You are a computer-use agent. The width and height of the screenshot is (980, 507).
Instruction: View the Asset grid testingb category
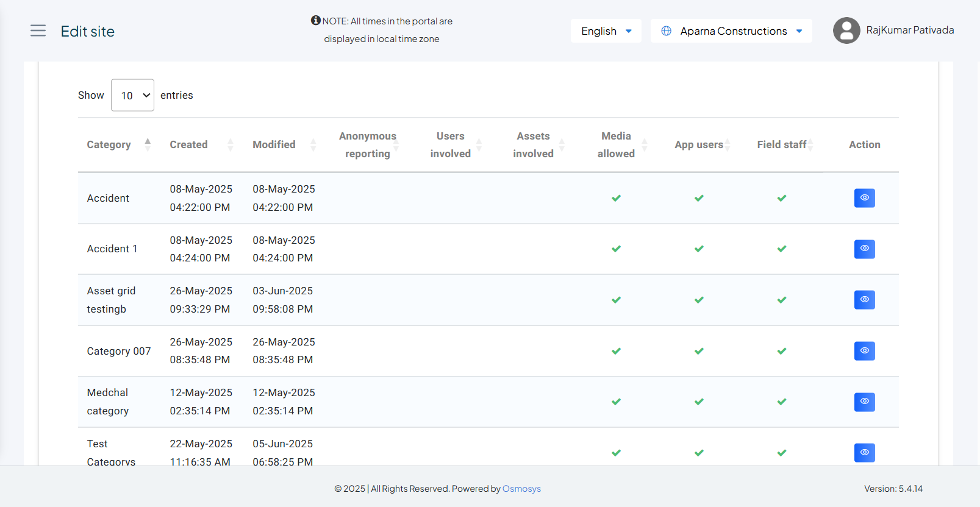click(x=864, y=300)
